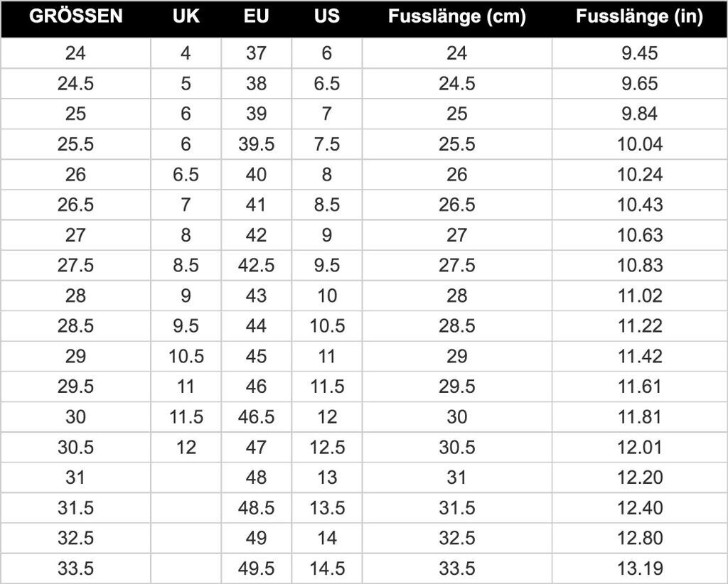Click the EU column header
Viewport: 728px width, 584px height.
(x=256, y=17)
